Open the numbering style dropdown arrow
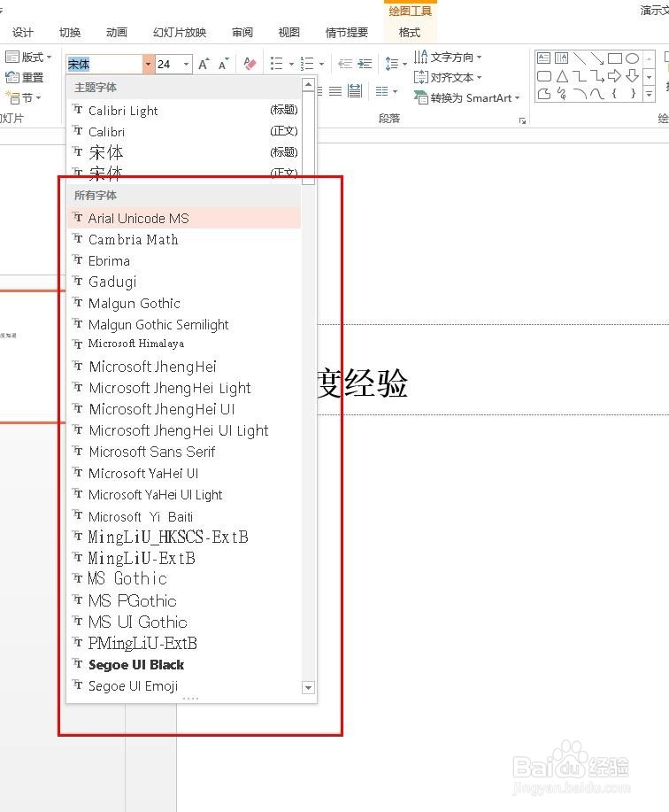Screen dimensions: 669x812 pos(321,65)
